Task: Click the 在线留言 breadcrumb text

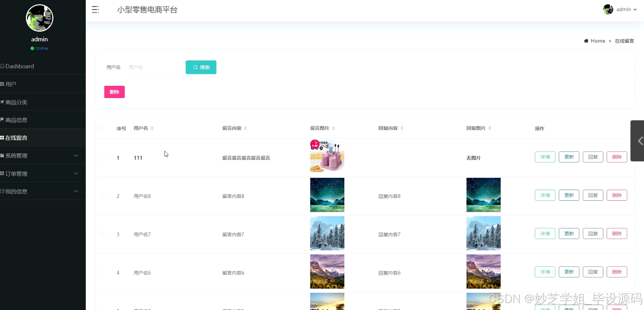Action: (x=624, y=41)
